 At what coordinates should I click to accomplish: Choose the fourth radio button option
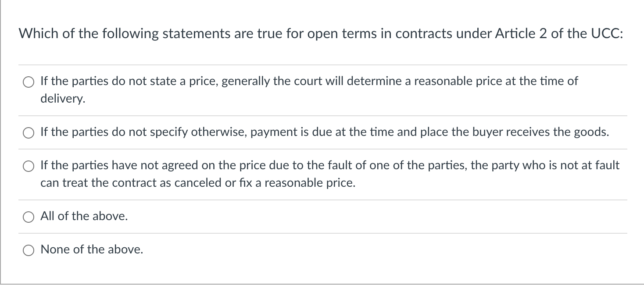point(28,216)
